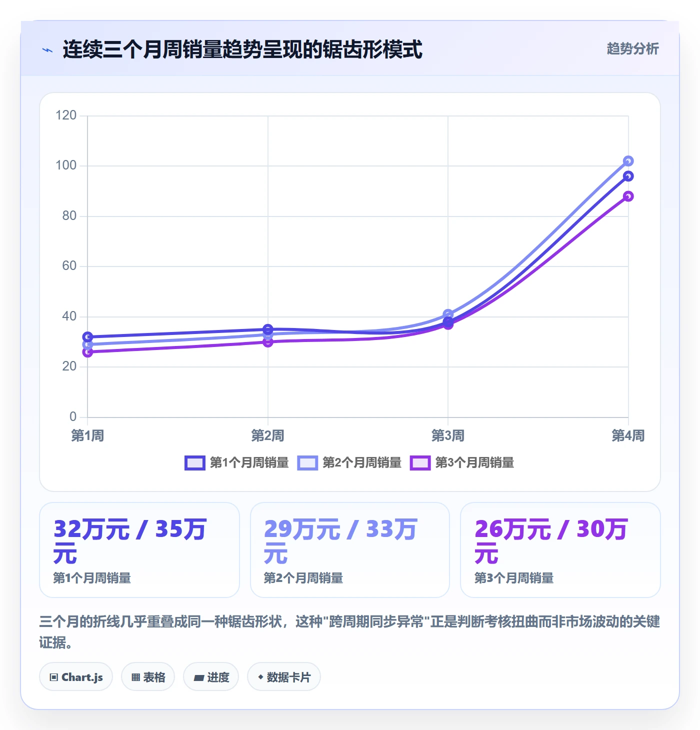Image resolution: width=700 pixels, height=730 pixels.
Task: Toggle the 第2个月周销量 legend swatch
Action: tap(307, 463)
